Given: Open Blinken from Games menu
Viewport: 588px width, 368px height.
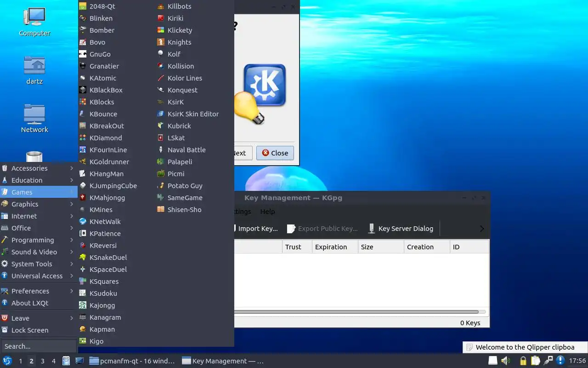Looking at the screenshot, I should coord(117,18).
